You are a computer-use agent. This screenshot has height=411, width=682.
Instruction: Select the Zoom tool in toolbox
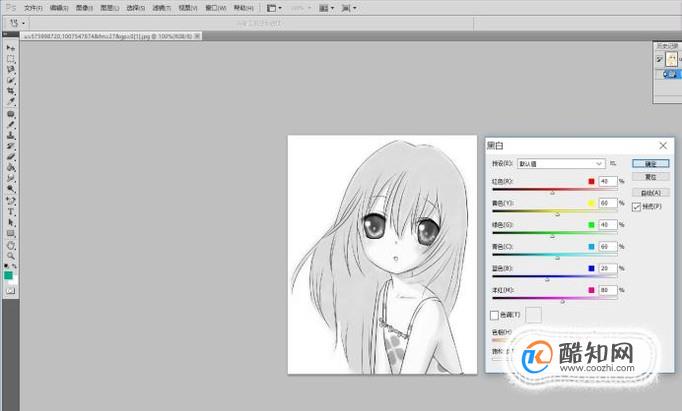pyautogui.click(x=10, y=256)
